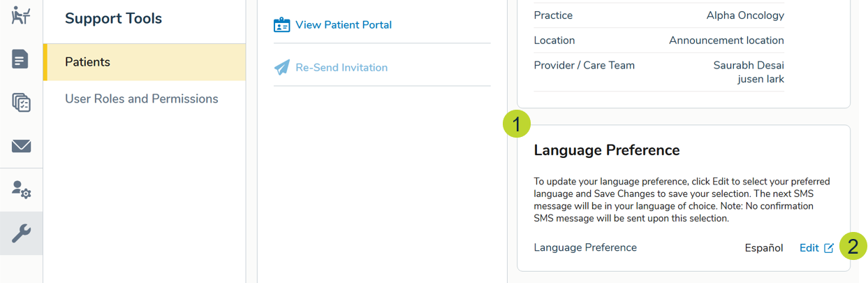The width and height of the screenshot is (868, 283).
Task: Select the wrench Support Tools icon
Action: [x=21, y=233]
